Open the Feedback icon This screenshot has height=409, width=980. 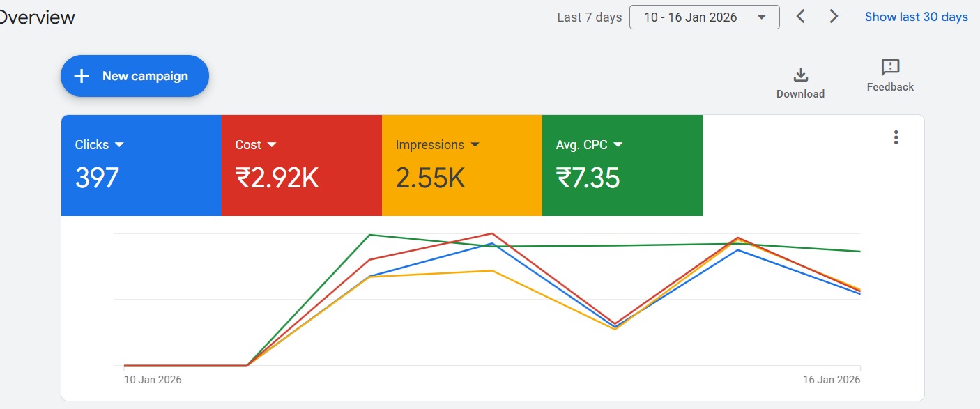point(890,68)
